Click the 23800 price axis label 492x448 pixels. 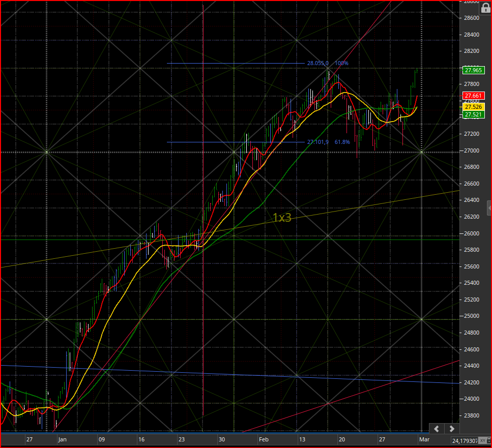click(472, 415)
